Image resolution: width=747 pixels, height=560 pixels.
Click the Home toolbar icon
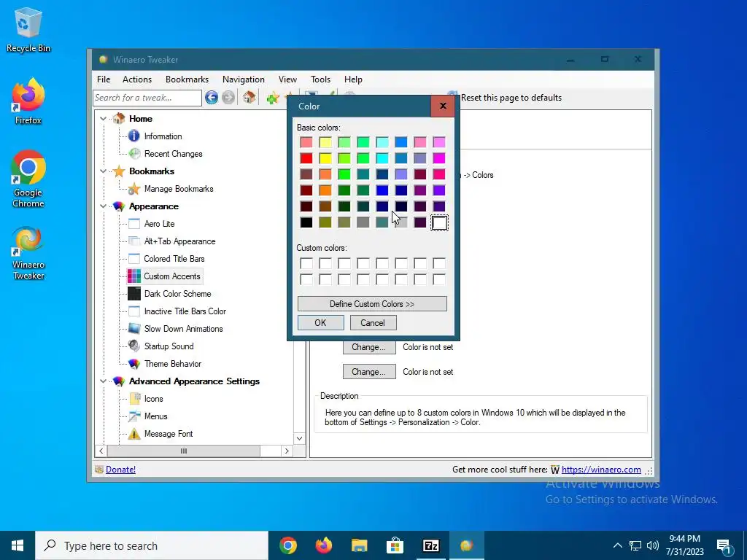(249, 98)
